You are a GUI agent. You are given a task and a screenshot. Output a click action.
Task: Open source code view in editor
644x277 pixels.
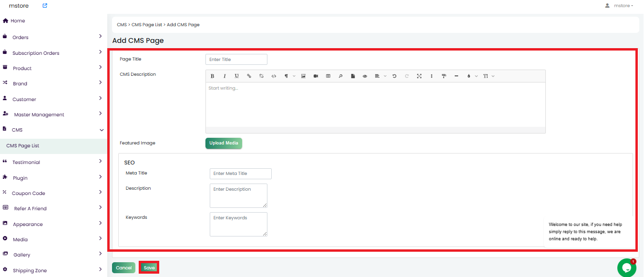point(274,76)
